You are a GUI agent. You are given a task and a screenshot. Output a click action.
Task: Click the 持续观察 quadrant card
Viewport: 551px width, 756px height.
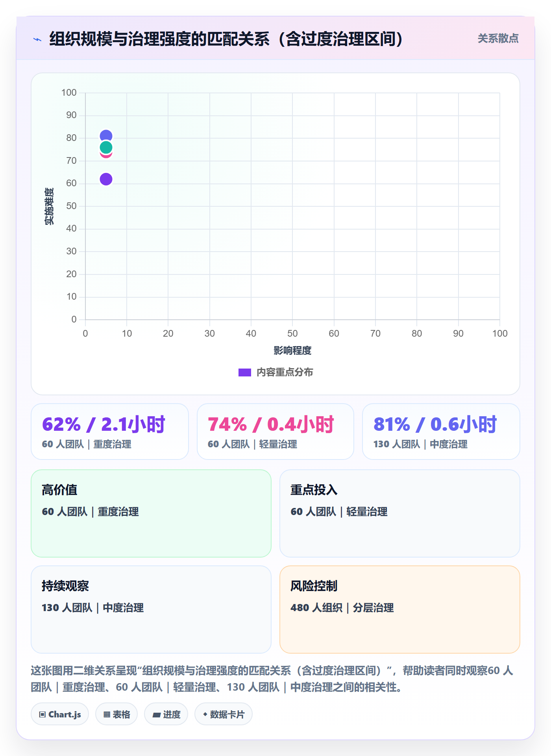pyautogui.click(x=151, y=610)
